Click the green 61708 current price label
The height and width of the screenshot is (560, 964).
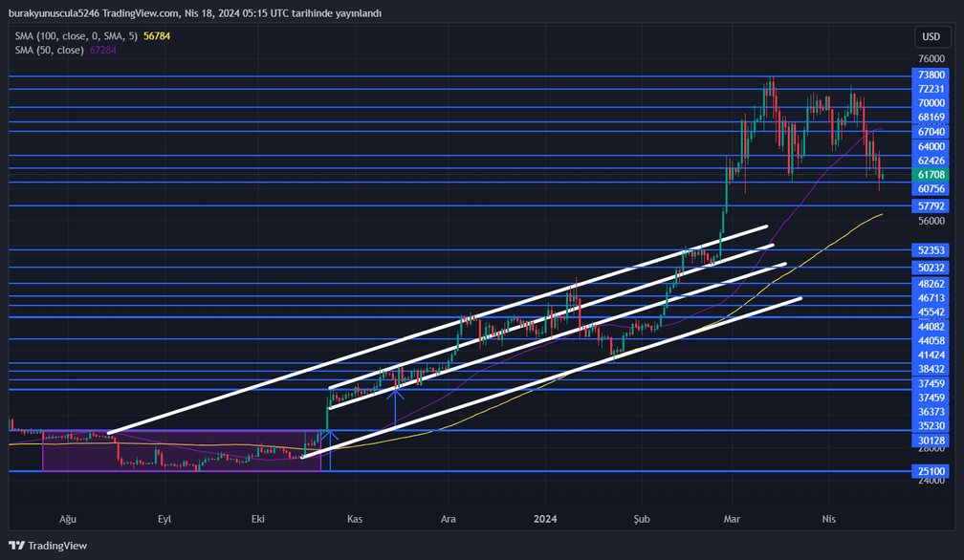tap(931, 175)
